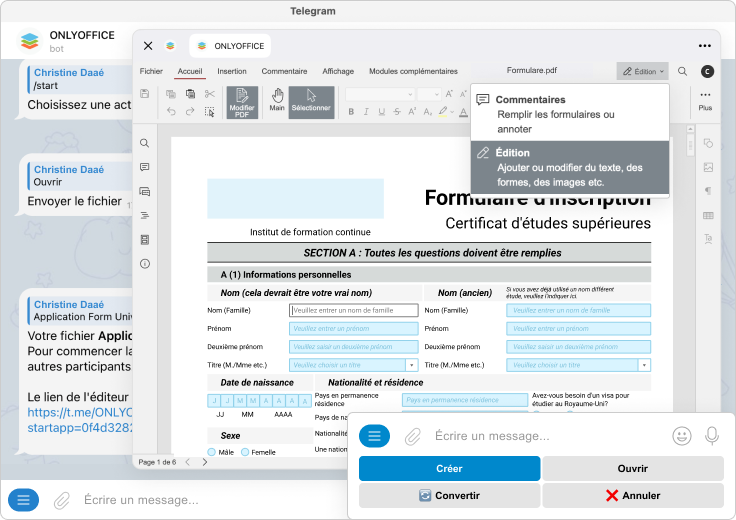Go to the next page arrow
Screen dimensions: 736x520
pyautogui.click(x=205, y=462)
